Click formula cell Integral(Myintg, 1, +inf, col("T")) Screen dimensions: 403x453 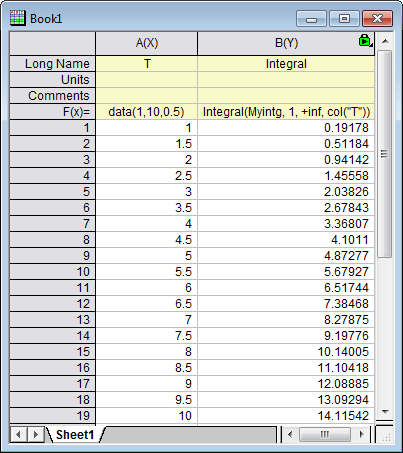286,112
